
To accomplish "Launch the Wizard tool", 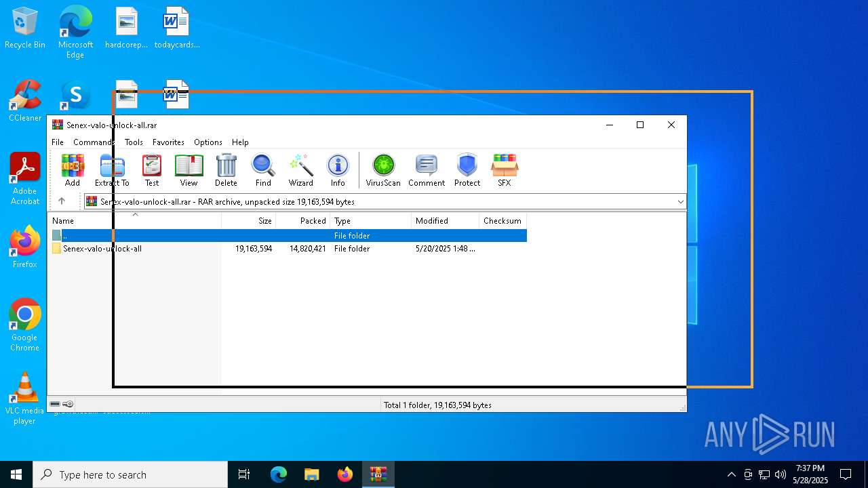I will (x=300, y=170).
